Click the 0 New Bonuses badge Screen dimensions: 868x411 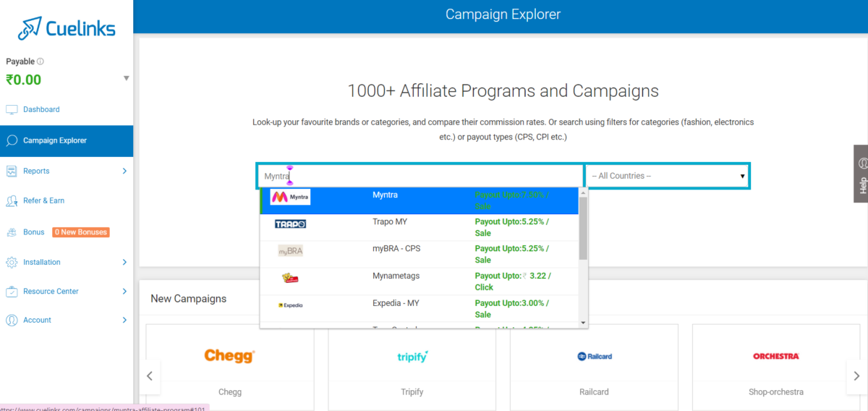click(x=80, y=232)
